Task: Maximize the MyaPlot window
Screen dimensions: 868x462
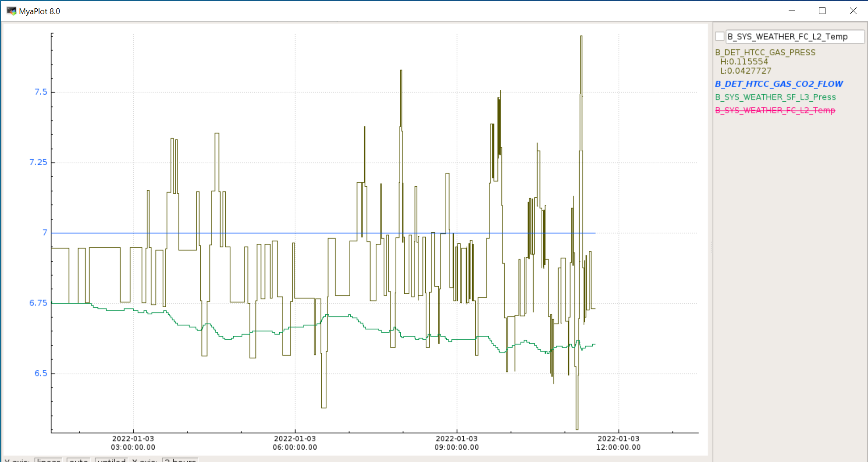Action: [x=822, y=11]
